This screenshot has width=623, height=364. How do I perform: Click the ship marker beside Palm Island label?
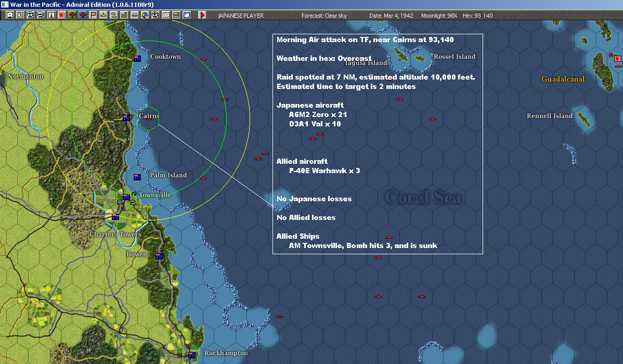203,178
